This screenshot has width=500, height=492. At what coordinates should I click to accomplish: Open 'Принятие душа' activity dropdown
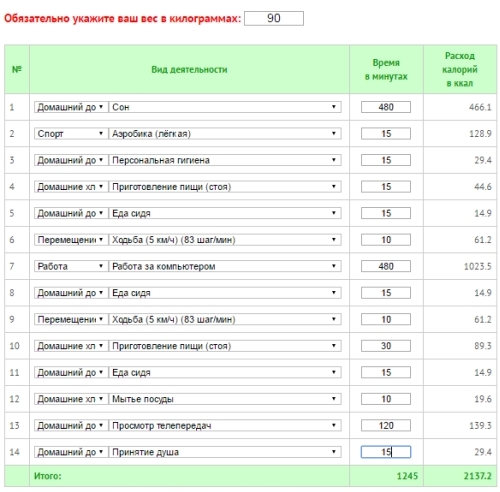point(225,452)
